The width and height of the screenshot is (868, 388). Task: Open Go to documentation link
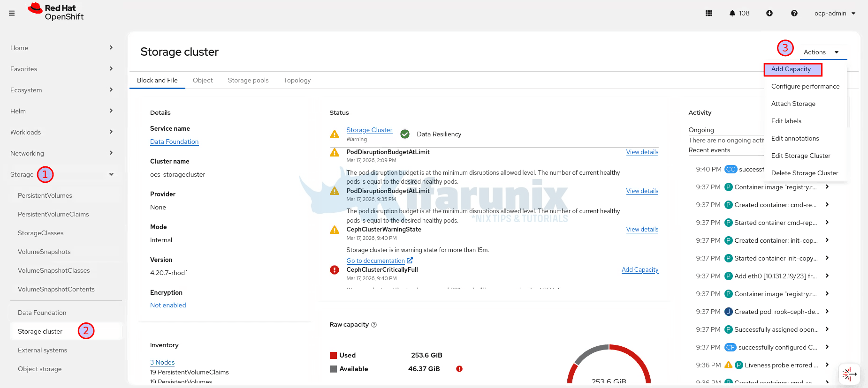[x=375, y=261]
